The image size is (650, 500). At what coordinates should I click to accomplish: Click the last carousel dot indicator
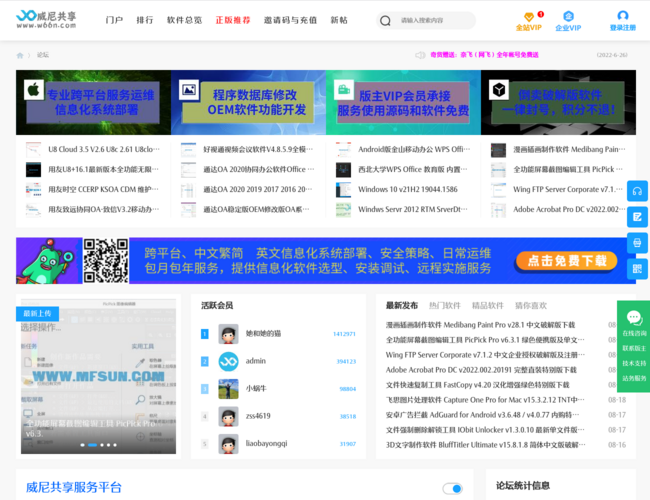coord(115,445)
